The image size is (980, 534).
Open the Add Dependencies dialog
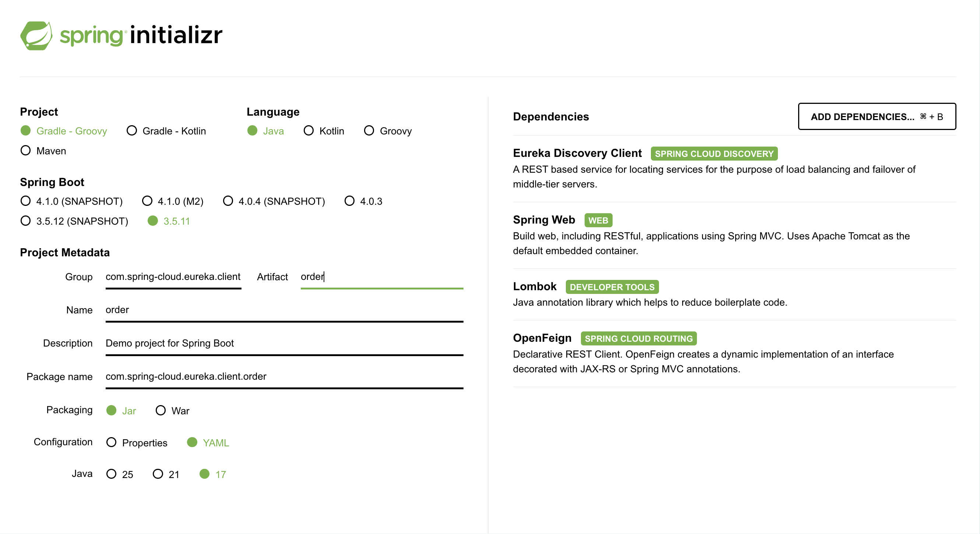pyautogui.click(x=877, y=116)
